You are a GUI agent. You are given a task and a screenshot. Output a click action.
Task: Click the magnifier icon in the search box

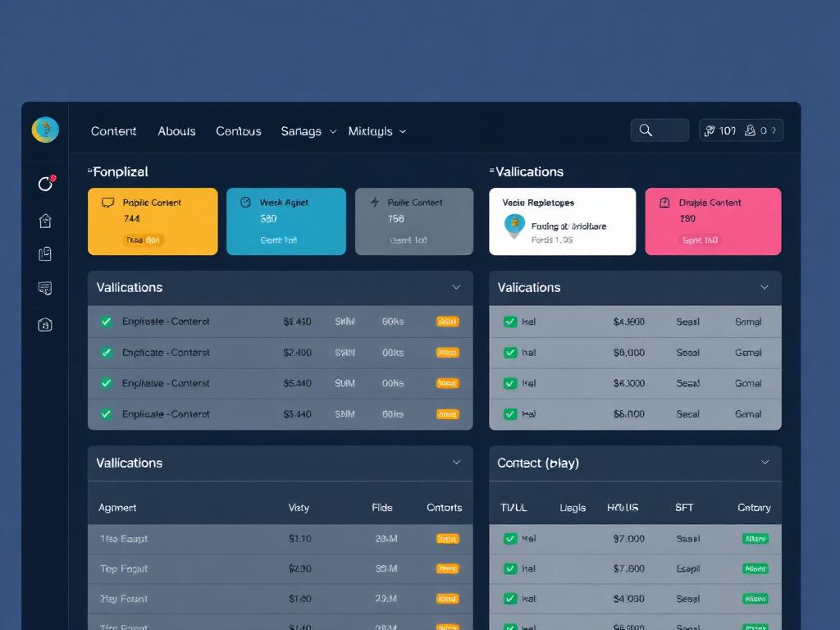[646, 130]
